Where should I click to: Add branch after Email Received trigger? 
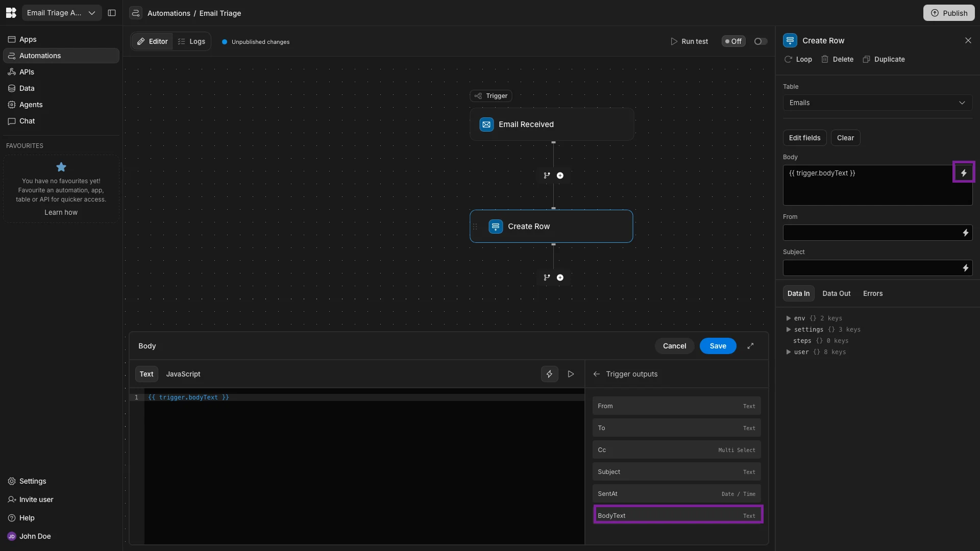(547, 176)
